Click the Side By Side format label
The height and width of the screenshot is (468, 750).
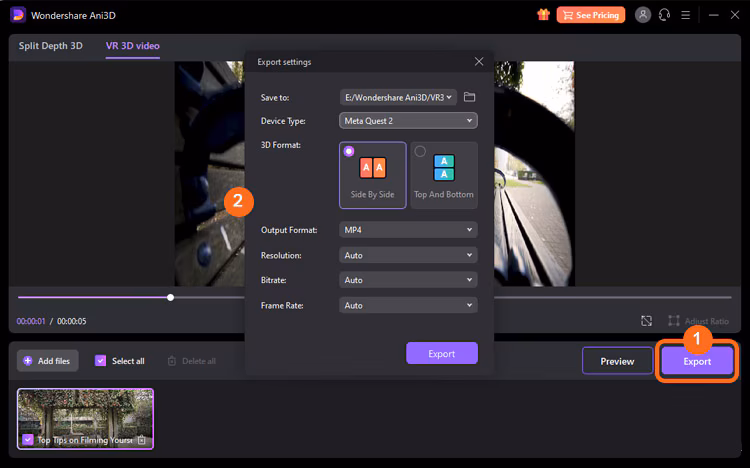tap(373, 194)
